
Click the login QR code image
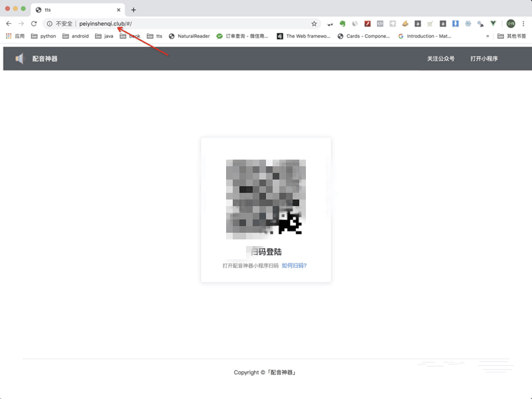tap(266, 199)
